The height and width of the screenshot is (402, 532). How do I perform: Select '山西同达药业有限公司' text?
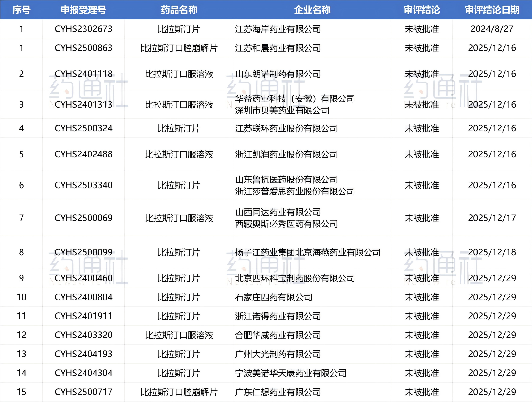click(278, 212)
